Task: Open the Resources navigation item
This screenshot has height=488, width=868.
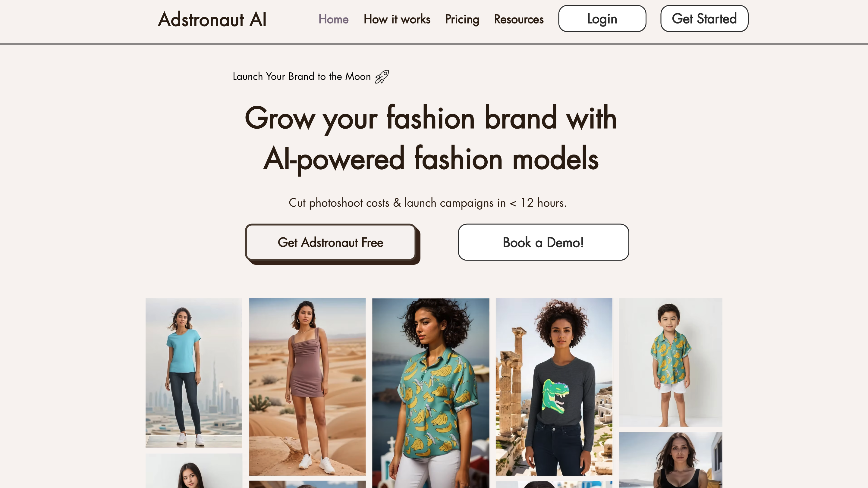Action: pyautogui.click(x=519, y=19)
